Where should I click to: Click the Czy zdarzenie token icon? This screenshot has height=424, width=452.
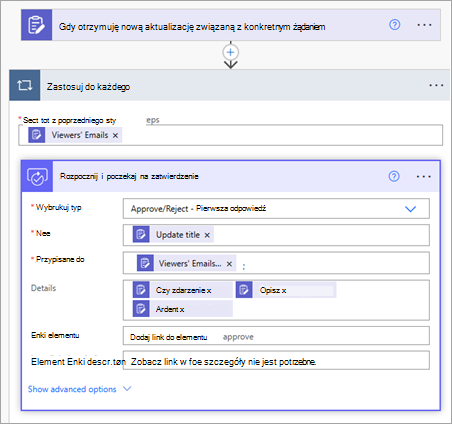(x=141, y=290)
